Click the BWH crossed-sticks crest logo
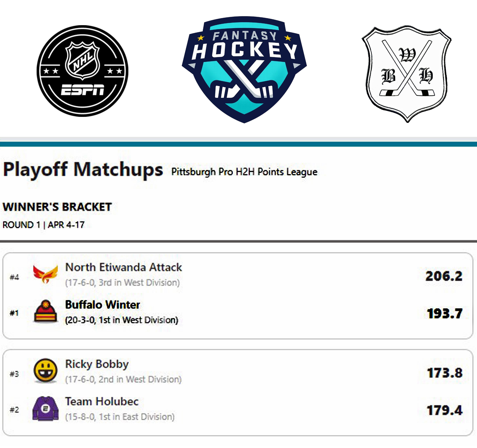The image size is (477, 448). pyautogui.click(x=407, y=74)
